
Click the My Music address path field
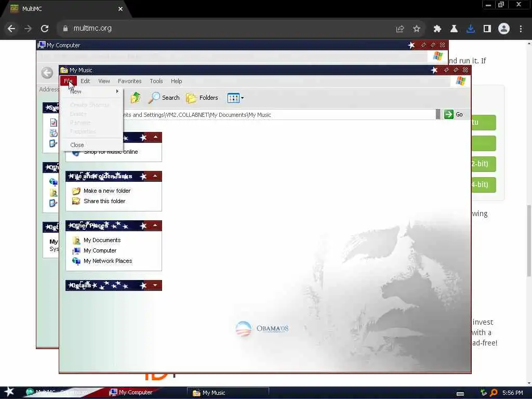point(278,115)
